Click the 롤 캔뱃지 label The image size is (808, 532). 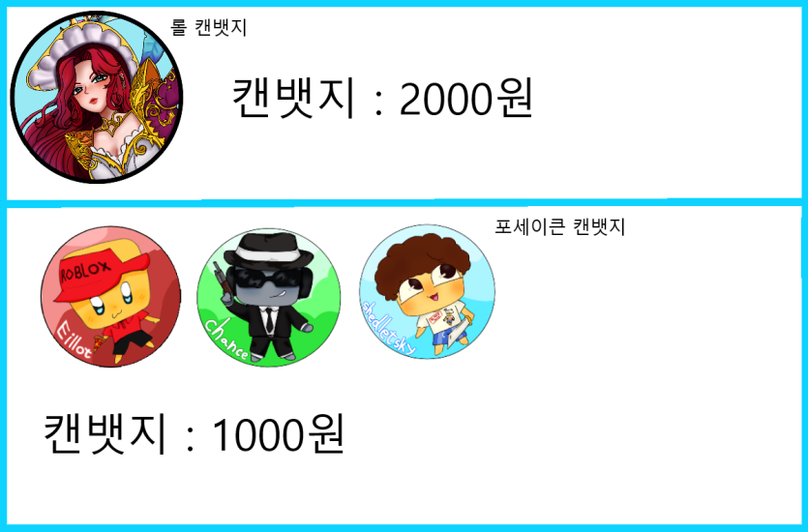tap(209, 28)
